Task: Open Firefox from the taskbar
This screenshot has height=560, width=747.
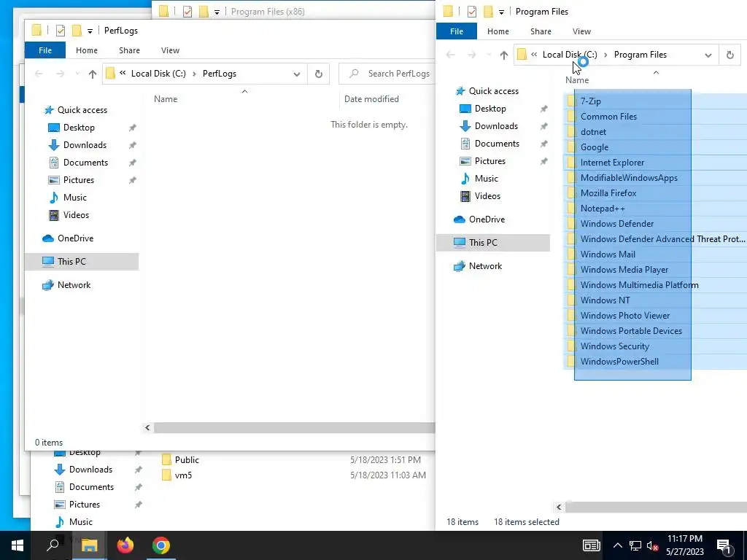Action: 125,545
